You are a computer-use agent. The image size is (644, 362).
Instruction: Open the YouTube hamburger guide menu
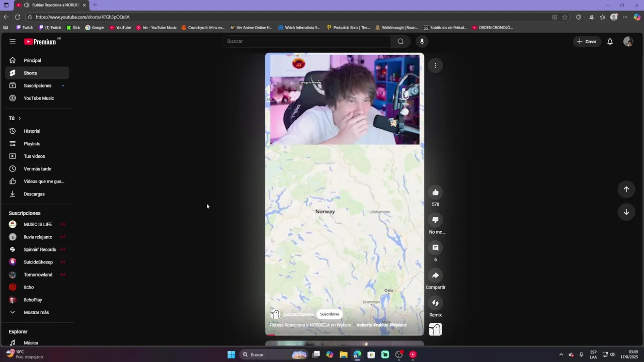pos(13,41)
